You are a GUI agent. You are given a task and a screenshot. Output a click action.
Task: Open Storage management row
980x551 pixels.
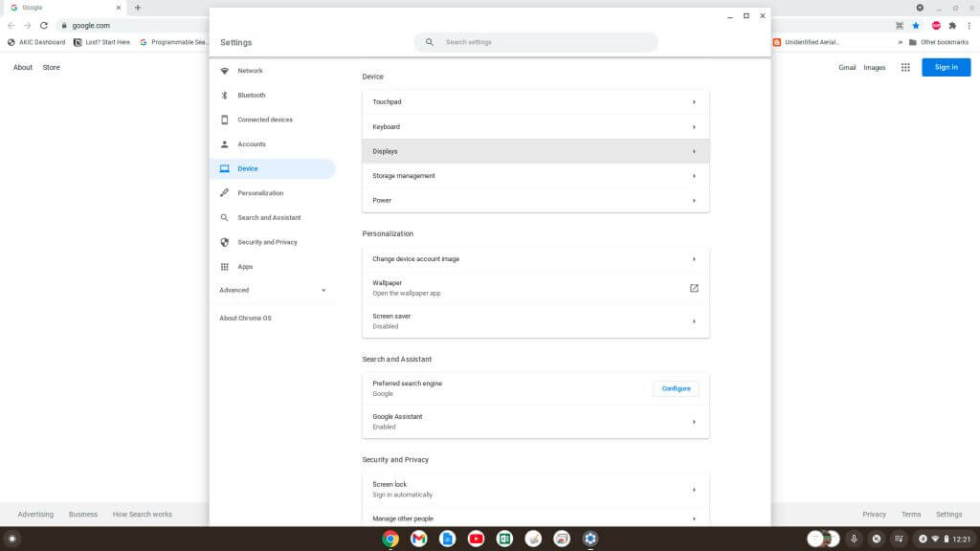point(536,176)
